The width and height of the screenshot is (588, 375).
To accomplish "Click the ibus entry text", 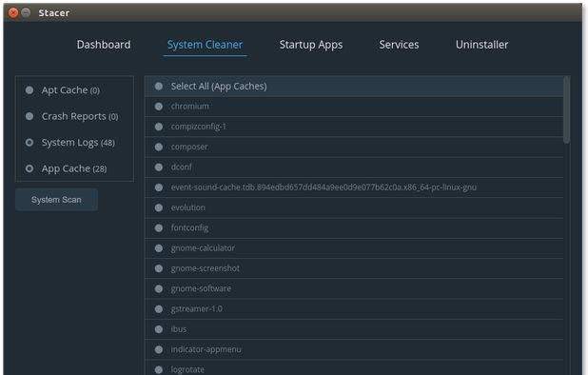I will 179,329.
